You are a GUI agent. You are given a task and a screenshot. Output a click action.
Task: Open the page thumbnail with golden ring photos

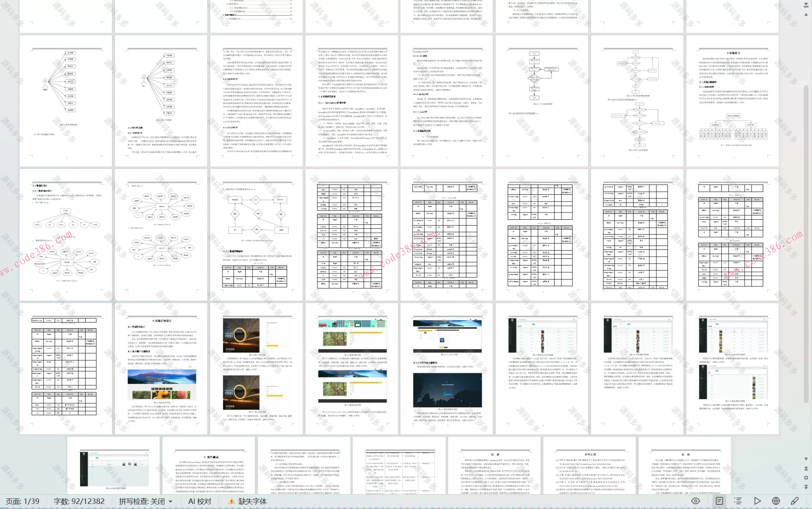(x=256, y=368)
